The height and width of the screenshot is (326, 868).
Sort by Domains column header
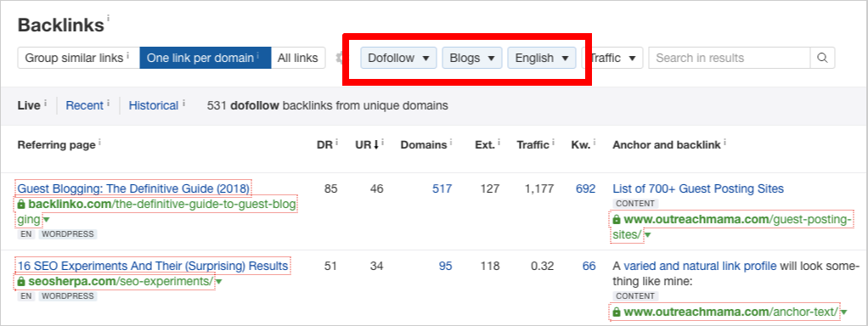pos(424,145)
